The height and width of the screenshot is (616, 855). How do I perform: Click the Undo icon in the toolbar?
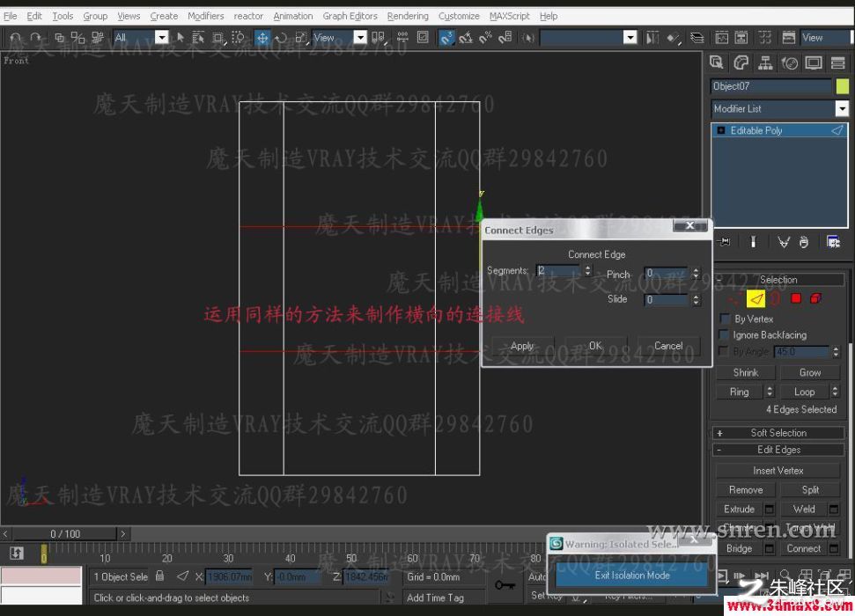point(16,38)
